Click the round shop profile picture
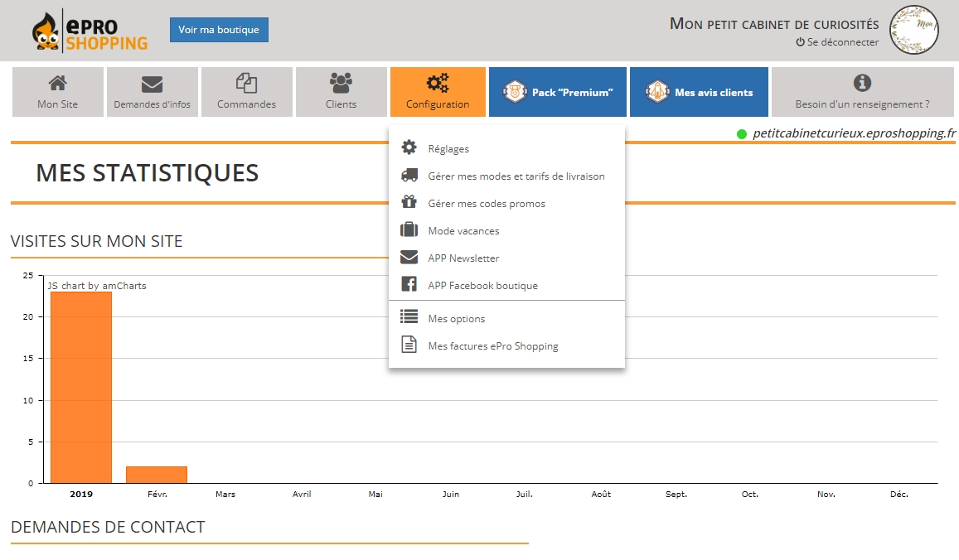 [x=913, y=31]
